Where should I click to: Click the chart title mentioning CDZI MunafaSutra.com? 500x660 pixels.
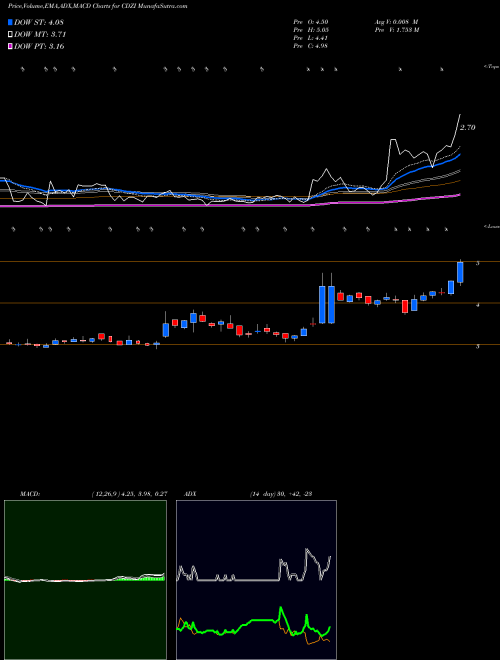pyautogui.click(x=98, y=6)
